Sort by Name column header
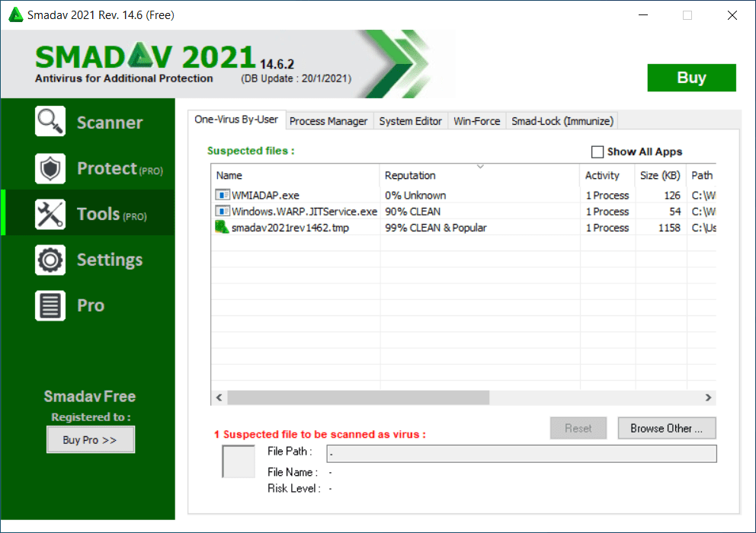756x533 pixels. [x=295, y=175]
